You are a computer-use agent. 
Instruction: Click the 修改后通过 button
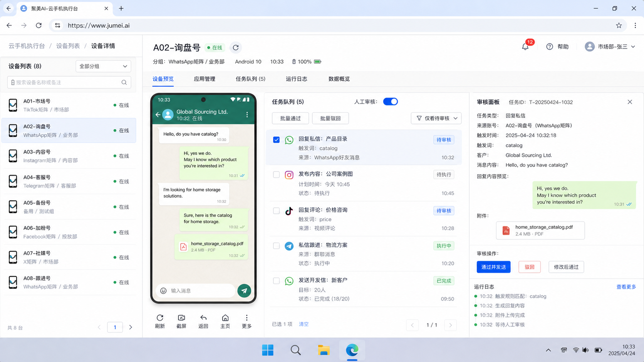pyautogui.click(x=566, y=267)
